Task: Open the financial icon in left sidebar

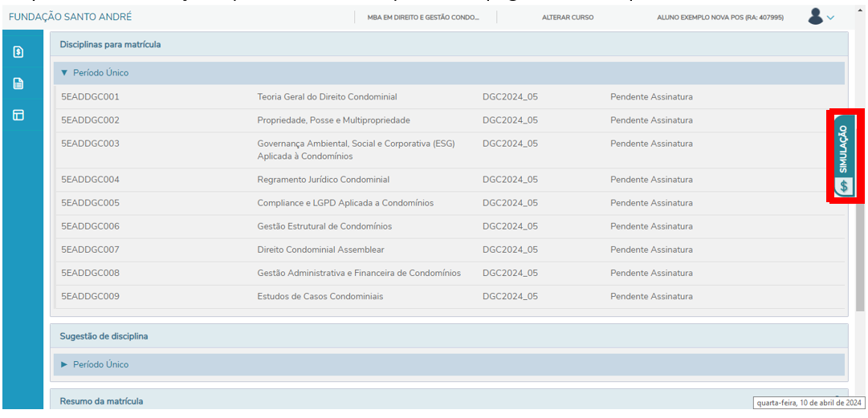Action: tap(18, 52)
